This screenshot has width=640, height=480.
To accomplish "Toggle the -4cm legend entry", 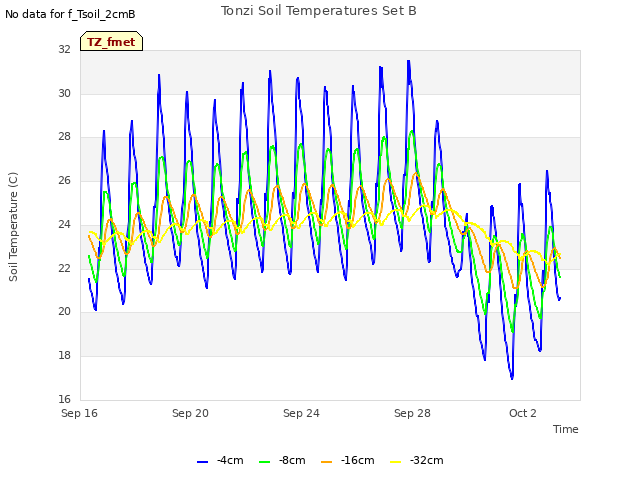I will pyautogui.click(x=220, y=461).
